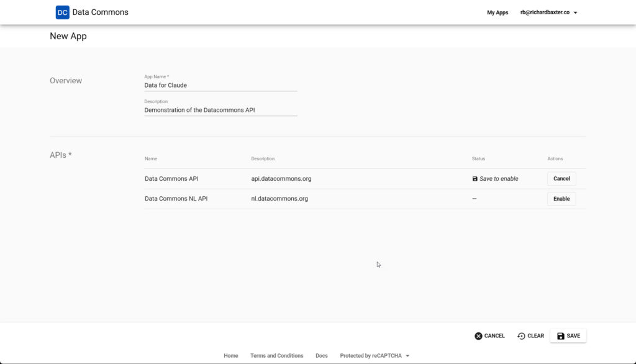Select the Data Commons header title
Viewport: 636px width, 364px height.
pos(99,12)
